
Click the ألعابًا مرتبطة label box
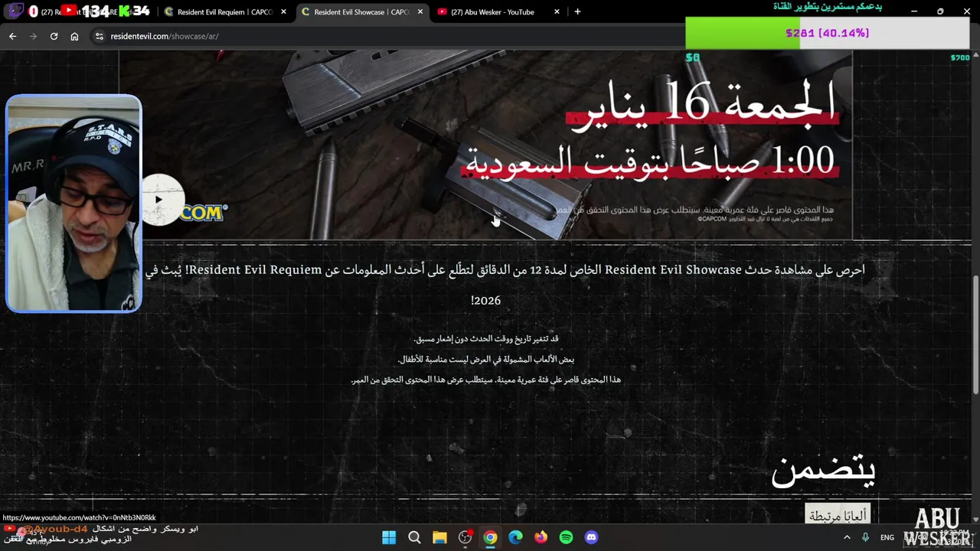[x=838, y=515]
